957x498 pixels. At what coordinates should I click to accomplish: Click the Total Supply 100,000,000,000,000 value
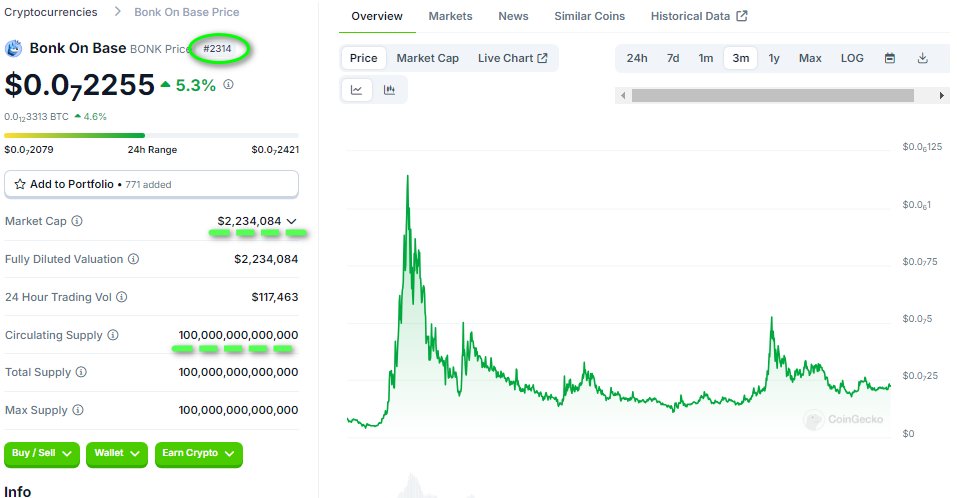[x=238, y=372]
